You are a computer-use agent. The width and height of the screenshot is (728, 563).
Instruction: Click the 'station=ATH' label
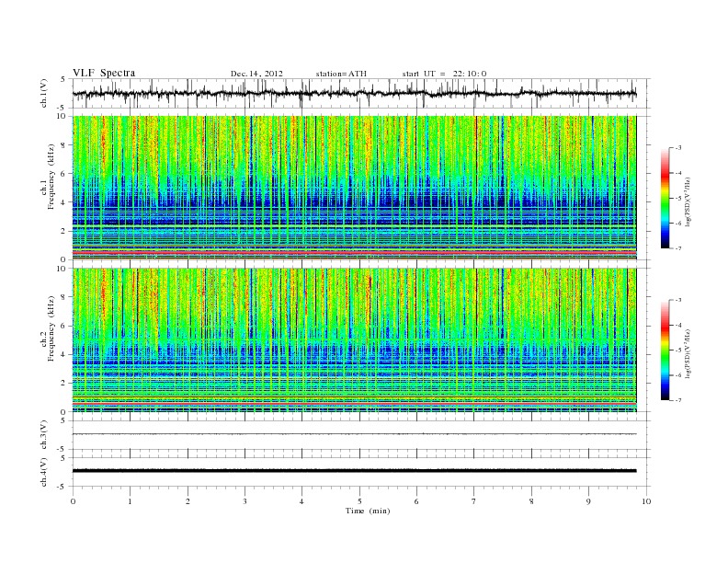click(341, 74)
